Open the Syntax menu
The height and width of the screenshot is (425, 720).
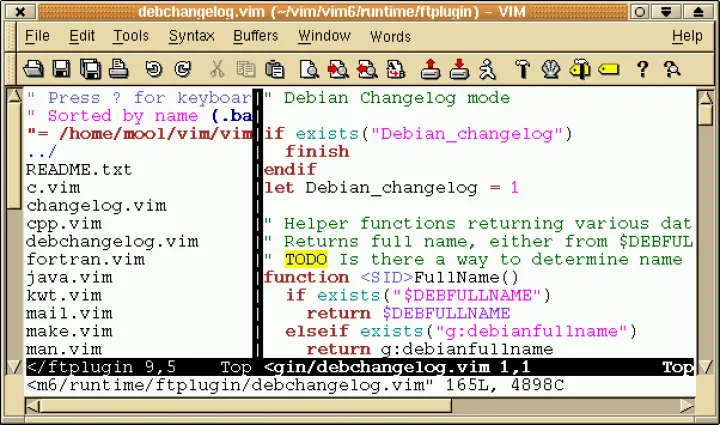[191, 36]
